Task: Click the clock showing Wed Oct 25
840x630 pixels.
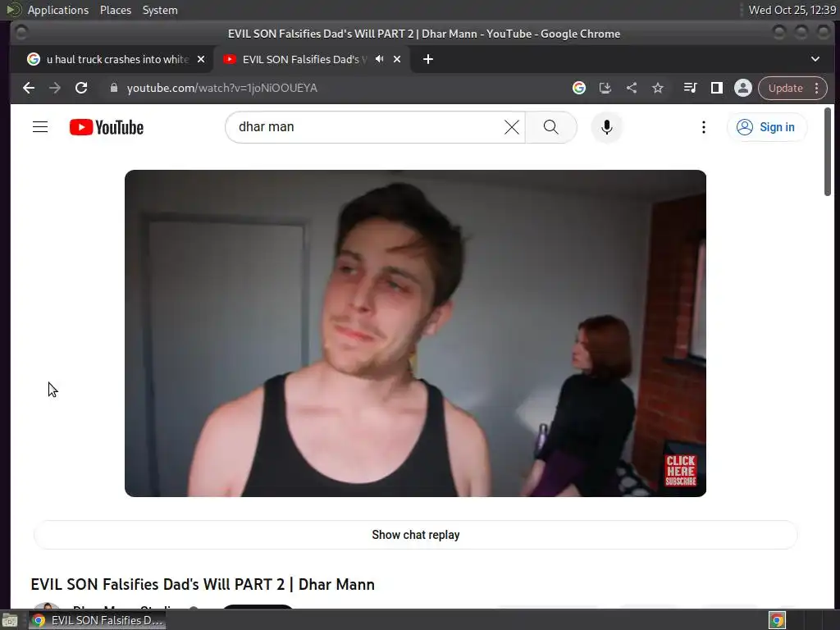Action: (x=792, y=10)
